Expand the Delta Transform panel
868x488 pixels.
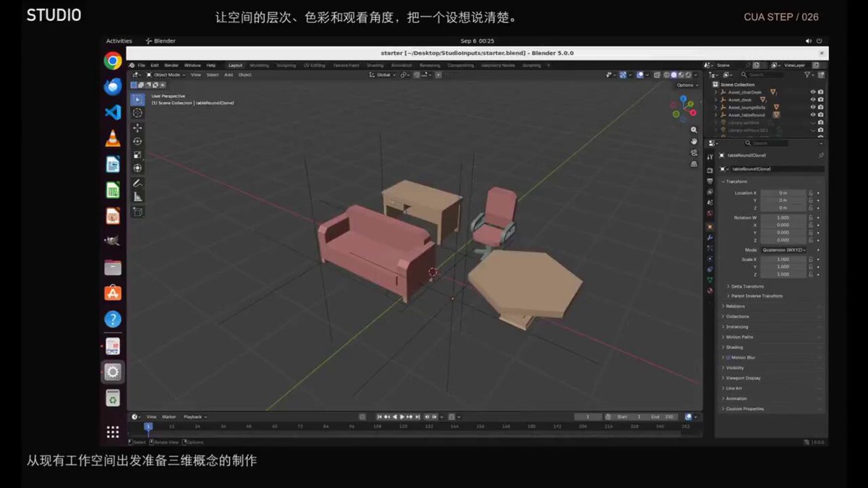click(744, 286)
